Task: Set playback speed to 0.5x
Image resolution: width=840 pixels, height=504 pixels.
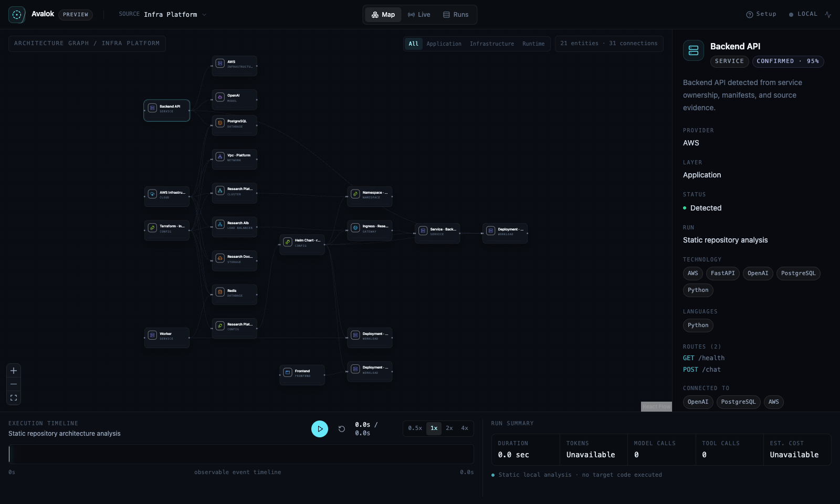Action: 415,428
